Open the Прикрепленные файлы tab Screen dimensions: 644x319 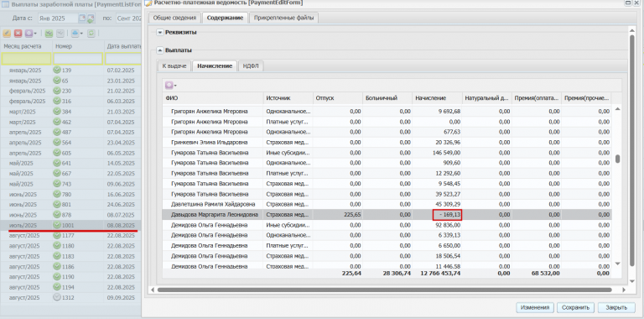tap(283, 18)
